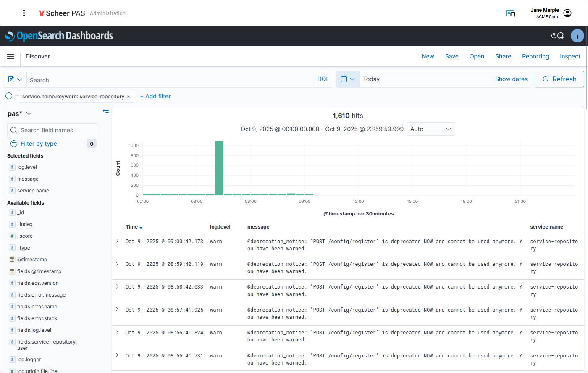The image size is (588, 373).
Task: Click the log search icon in header
Action: pos(510,13)
